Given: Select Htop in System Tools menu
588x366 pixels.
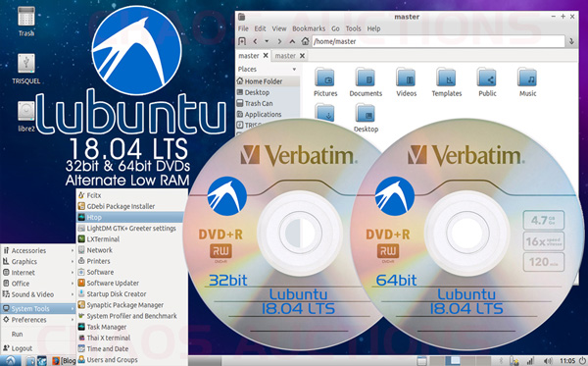Looking at the screenshot, I should (x=129, y=218).
